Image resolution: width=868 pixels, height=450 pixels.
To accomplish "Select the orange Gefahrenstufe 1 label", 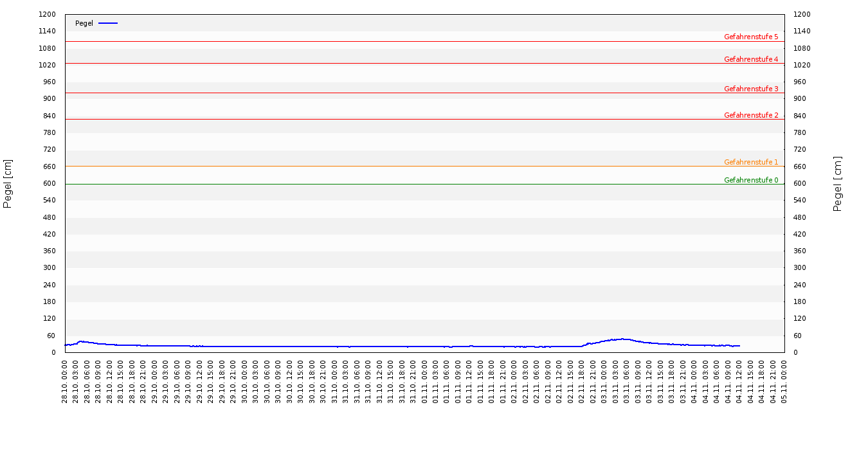I will tap(750, 162).
